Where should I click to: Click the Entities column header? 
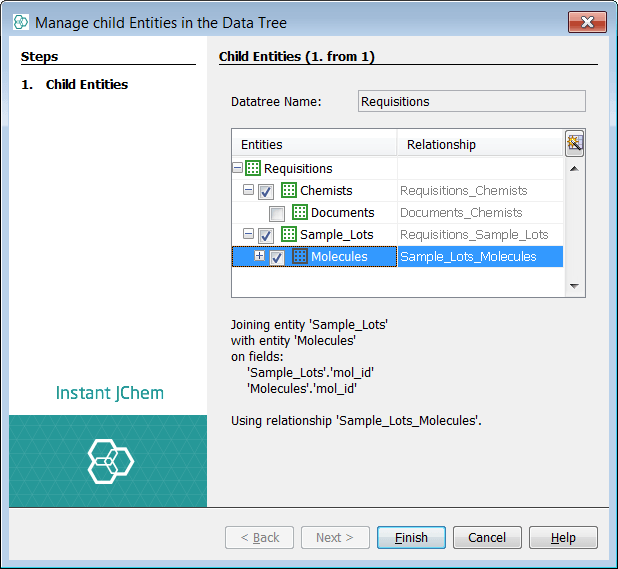[314, 145]
